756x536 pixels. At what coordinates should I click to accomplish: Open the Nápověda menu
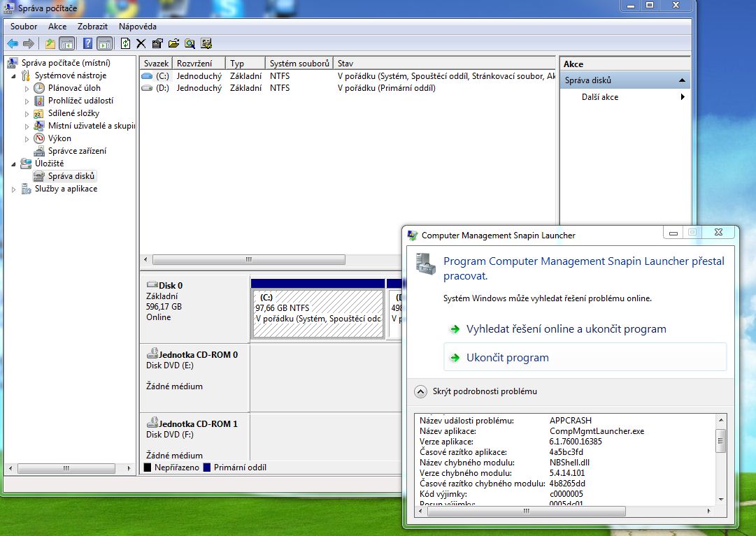point(137,27)
